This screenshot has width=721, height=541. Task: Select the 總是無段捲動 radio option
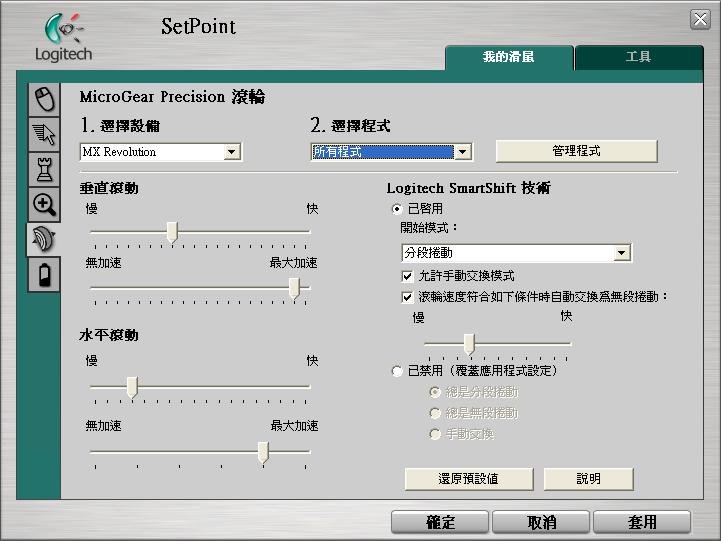click(435, 413)
